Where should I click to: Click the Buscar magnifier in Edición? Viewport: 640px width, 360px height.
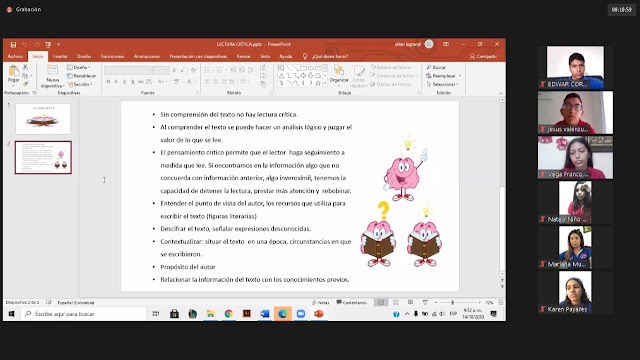(429, 67)
